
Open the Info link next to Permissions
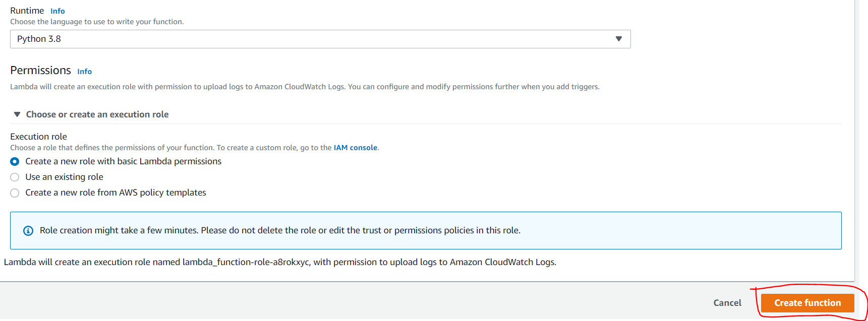tap(84, 72)
